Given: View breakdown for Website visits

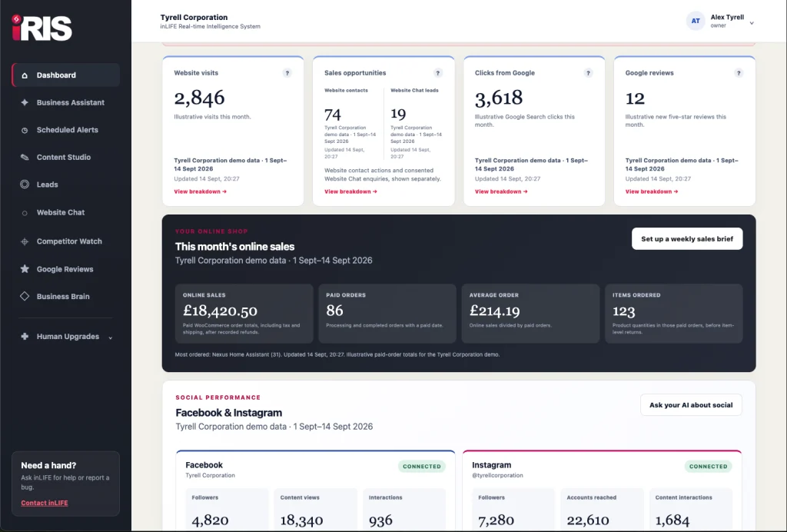Looking at the screenshot, I should pos(201,191).
